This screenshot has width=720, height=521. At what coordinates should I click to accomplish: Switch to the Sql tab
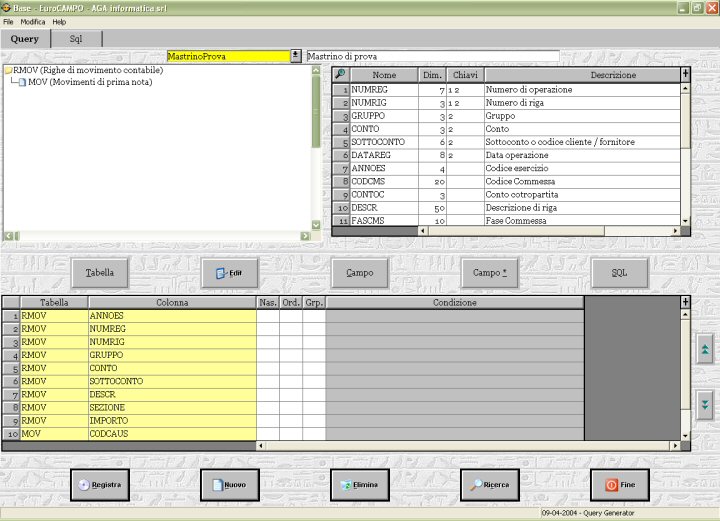tap(76, 39)
